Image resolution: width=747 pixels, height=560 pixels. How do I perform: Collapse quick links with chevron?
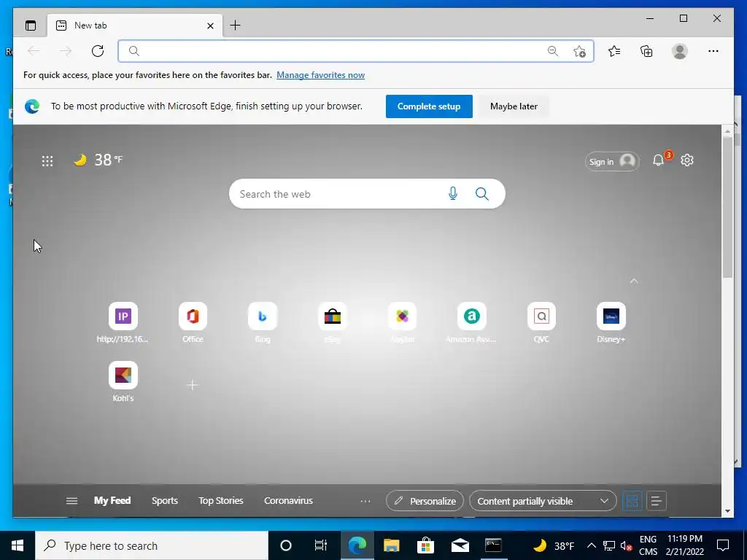tap(634, 281)
